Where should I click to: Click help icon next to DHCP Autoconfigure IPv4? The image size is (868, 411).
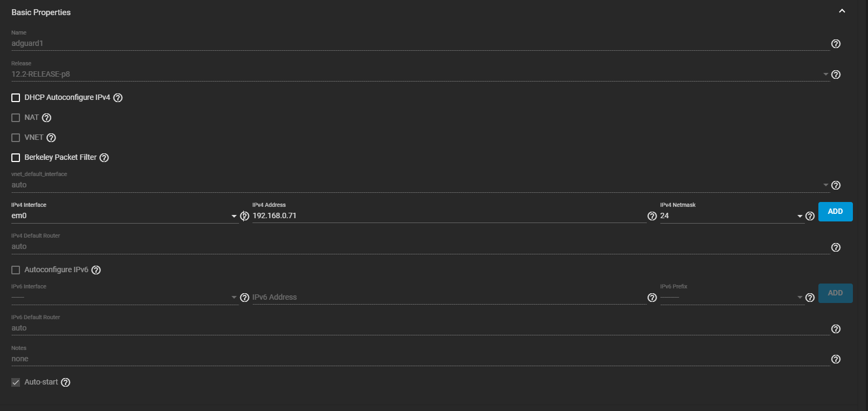tap(118, 98)
